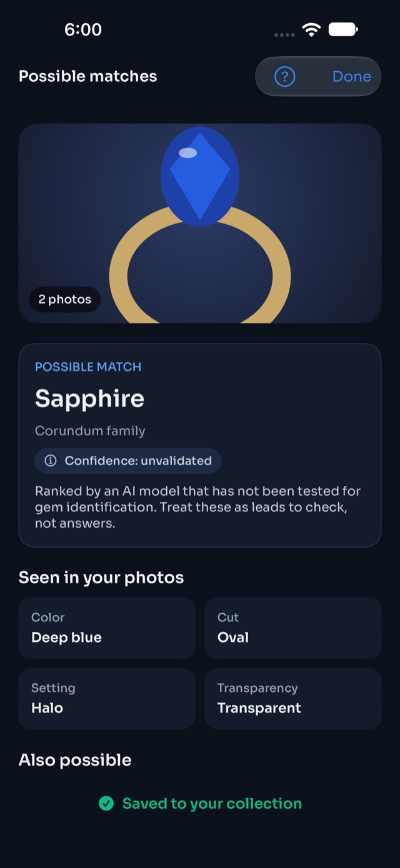Tap the Possible matches title
Viewport: 400px width, 868px height.
pyautogui.click(x=87, y=76)
